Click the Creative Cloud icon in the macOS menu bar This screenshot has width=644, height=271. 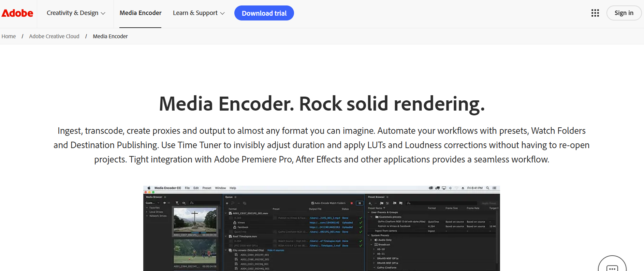coord(431,188)
